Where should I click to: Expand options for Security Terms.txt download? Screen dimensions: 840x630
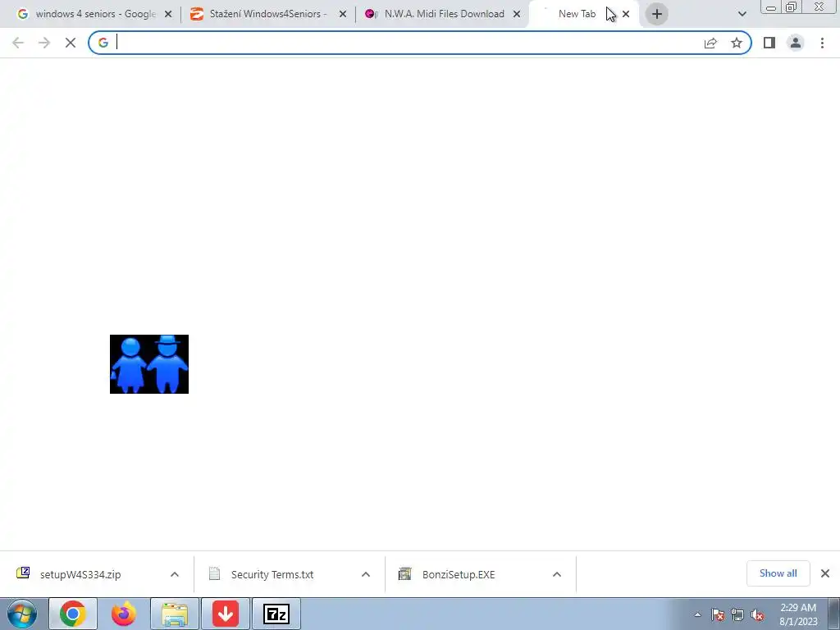pyautogui.click(x=366, y=574)
